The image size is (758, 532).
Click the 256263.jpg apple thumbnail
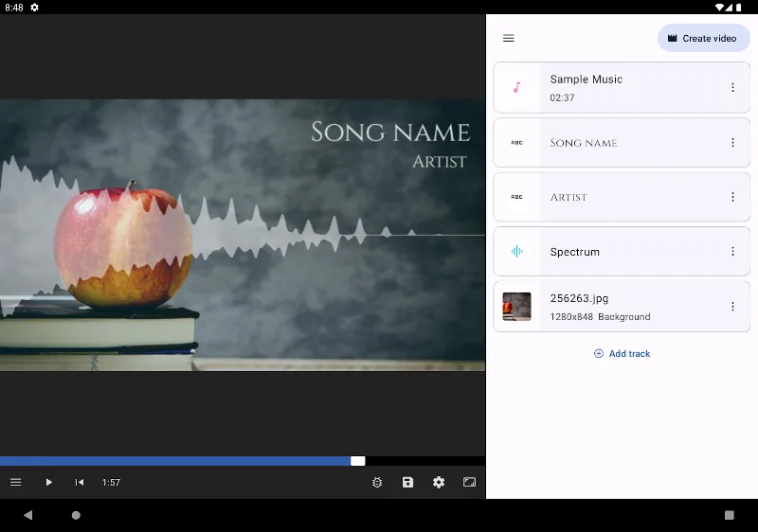pyautogui.click(x=516, y=307)
